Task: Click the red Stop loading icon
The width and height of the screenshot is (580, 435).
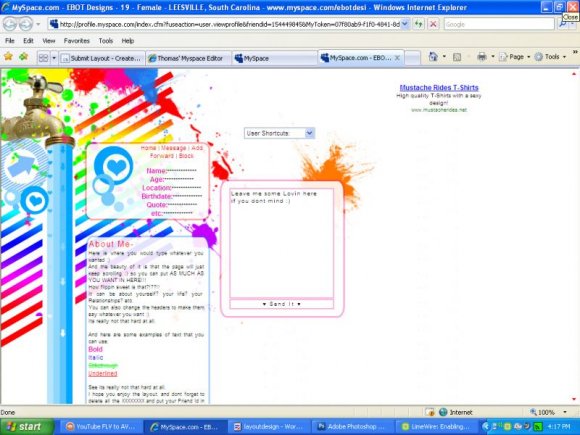Action: click(x=433, y=24)
